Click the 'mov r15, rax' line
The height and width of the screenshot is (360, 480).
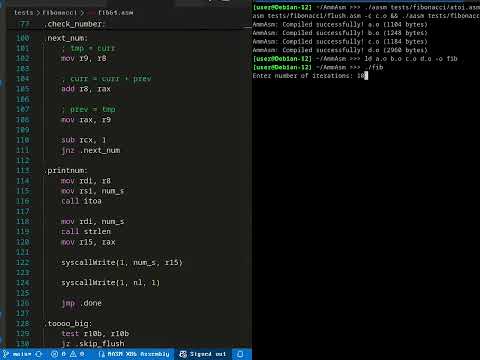coord(88,242)
